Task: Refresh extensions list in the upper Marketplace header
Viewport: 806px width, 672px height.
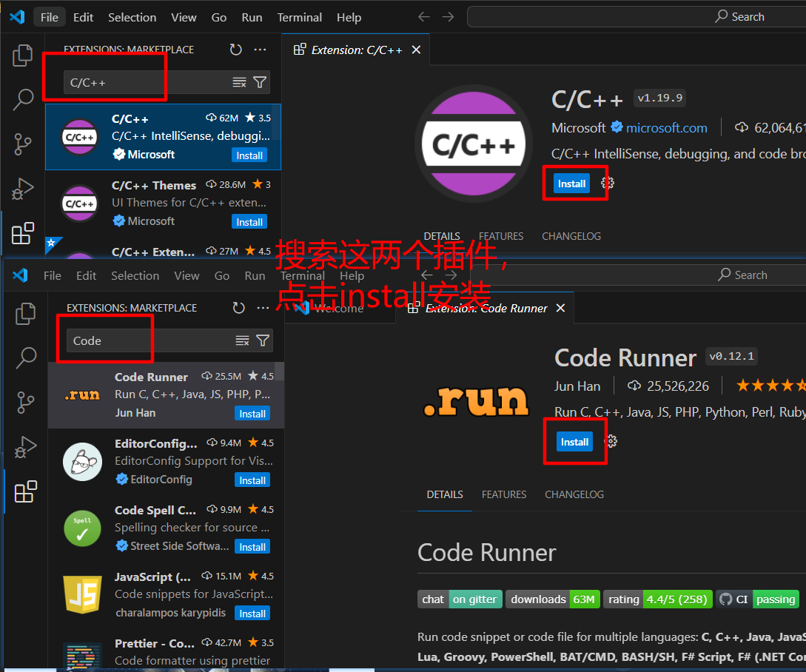Action: click(x=235, y=50)
